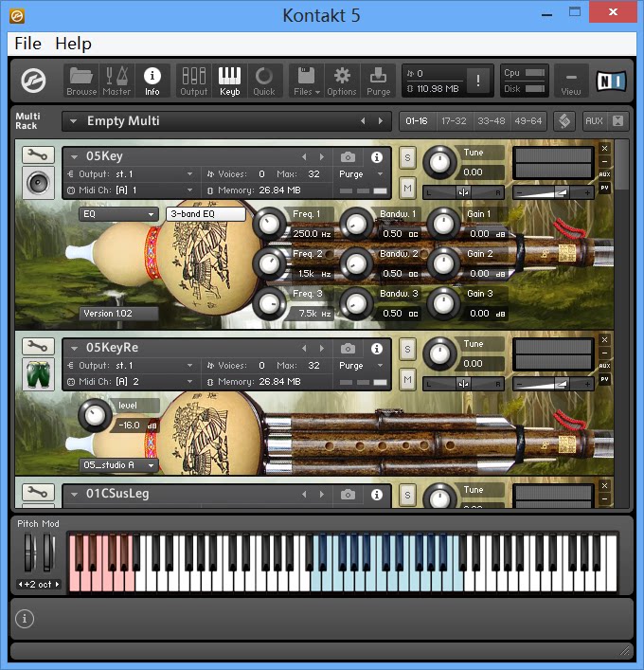Open the 05Key instrument name menu
644x670 pixels.
[x=74, y=156]
